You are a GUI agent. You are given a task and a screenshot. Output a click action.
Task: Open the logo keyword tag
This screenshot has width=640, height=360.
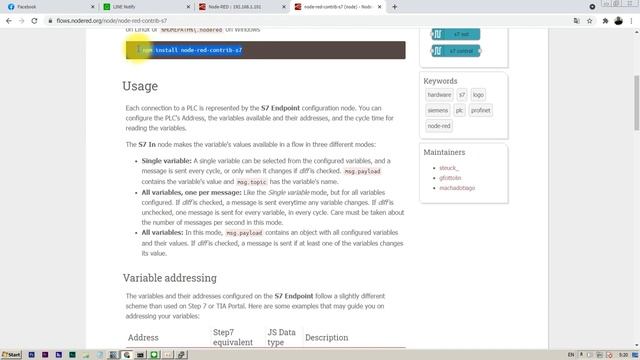pos(478,95)
